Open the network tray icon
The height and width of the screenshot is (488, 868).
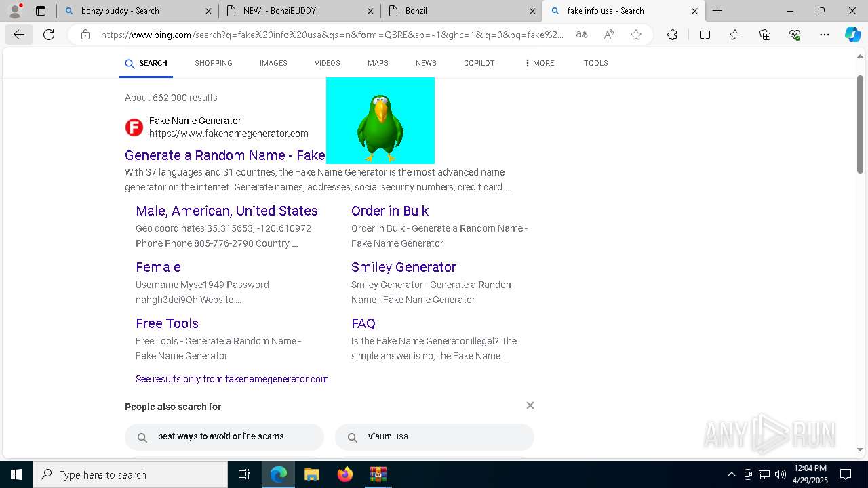[x=764, y=474]
